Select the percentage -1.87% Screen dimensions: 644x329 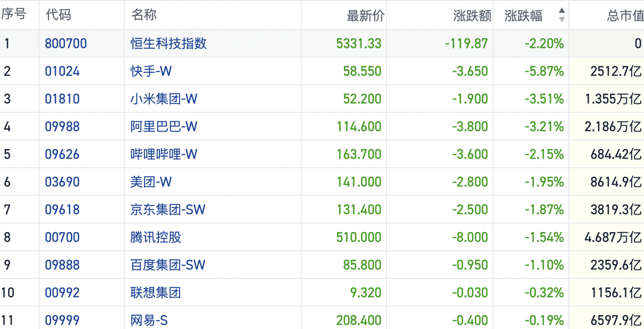pos(543,209)
